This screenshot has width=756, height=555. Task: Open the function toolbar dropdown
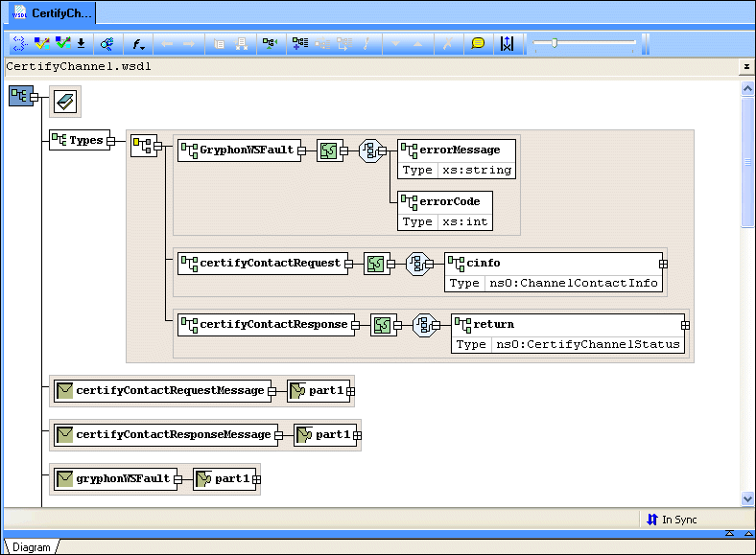[x=139, y=44]
